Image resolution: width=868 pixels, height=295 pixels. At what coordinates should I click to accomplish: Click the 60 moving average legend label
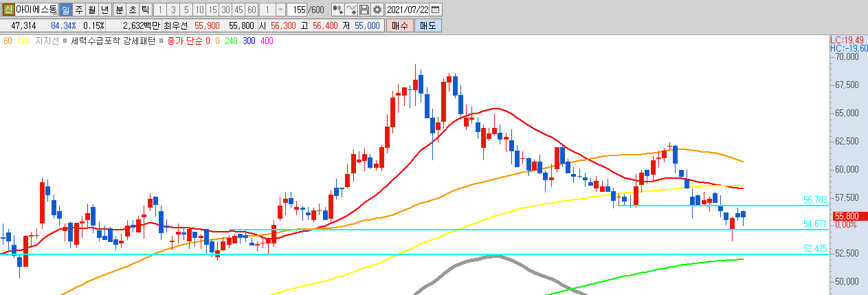click(8, 41)
